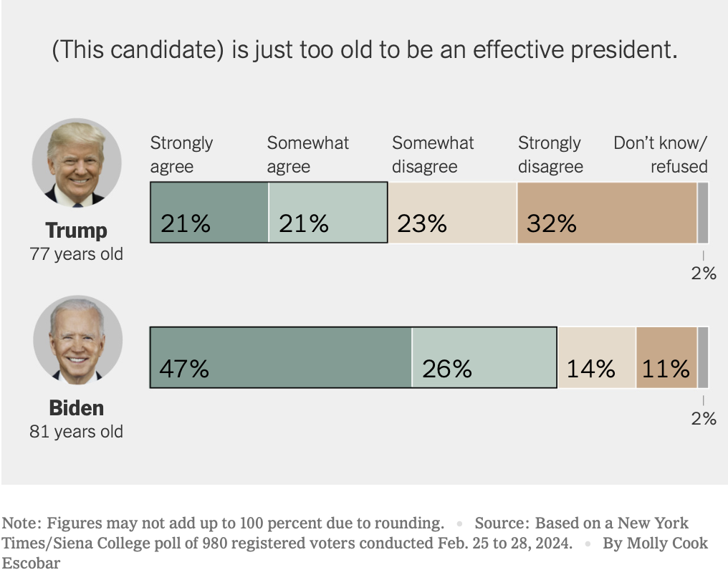The height and width of the screenshot is (580, 728).
Task: Click Trump's 23% somewhat disagree segment
Action: (x=452, y=213)
